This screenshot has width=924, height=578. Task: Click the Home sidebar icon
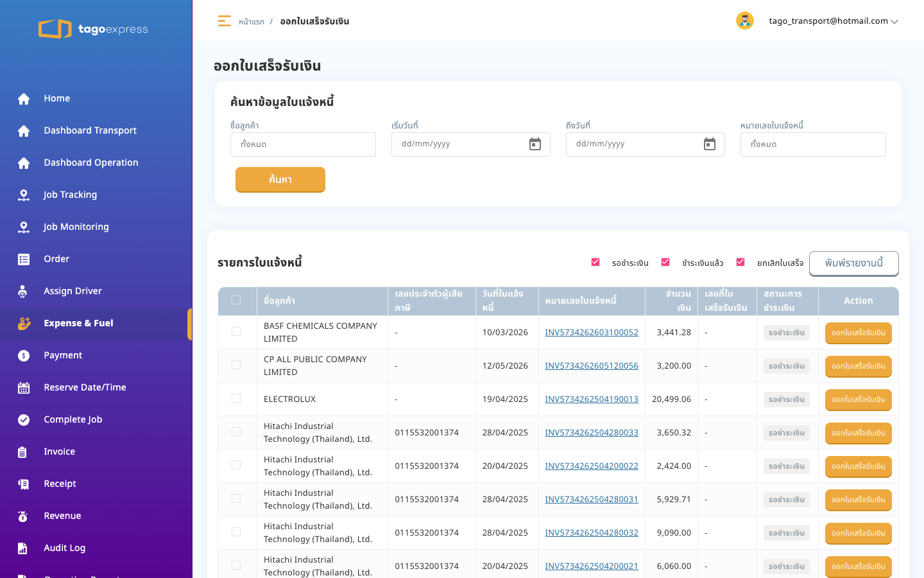24,98
